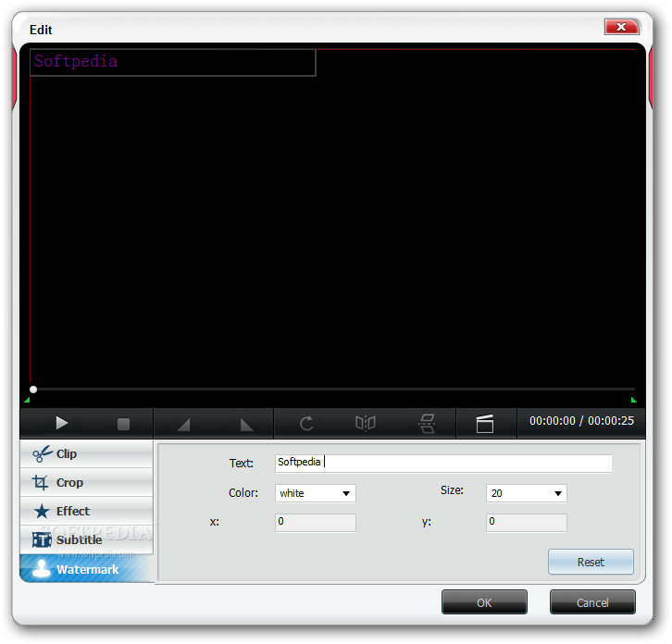This screenshot has width=672, height=644.
Task: Click the x position field
Action: point(315,522)
